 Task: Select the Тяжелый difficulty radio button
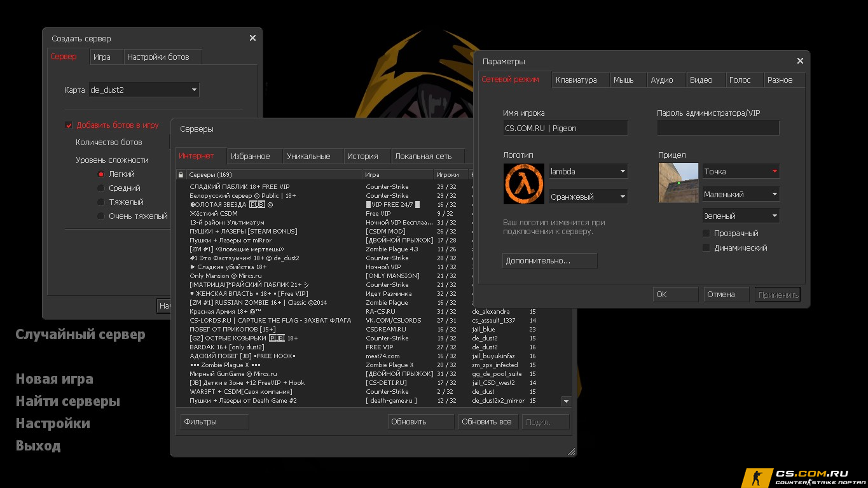pos(100,202)
